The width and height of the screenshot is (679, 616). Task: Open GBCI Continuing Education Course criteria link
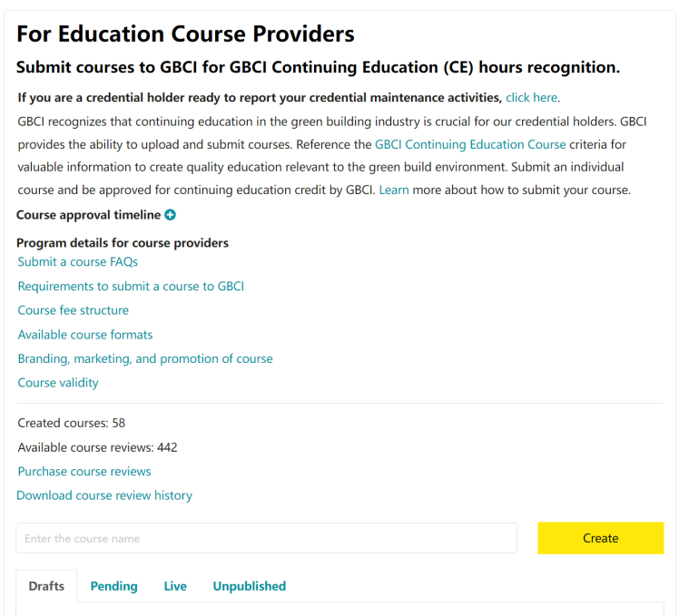click(470, 144)
